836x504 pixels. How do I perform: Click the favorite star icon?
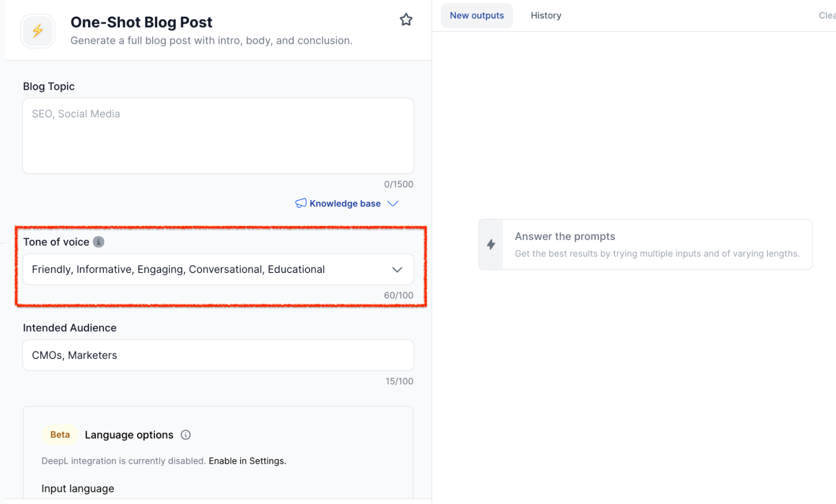pyautogui.click(x=406, y=20)
